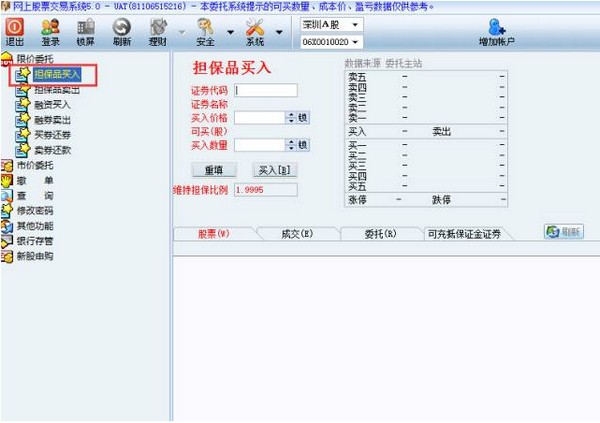This screenshot has height=423, width=600.
Task: Click the 登录 (Login) toolbar icon
Action: pos(50,32)
